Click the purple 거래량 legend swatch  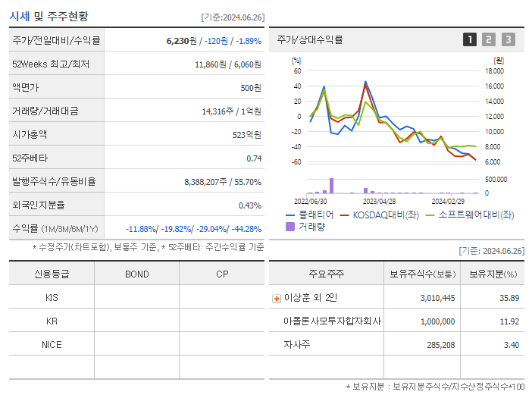click(290, 227)
